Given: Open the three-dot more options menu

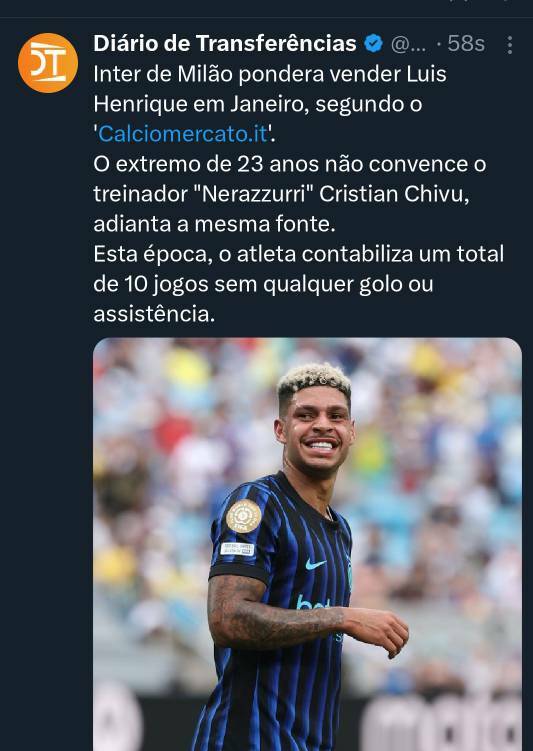Looking at the screenshot, I should [x=510, y=45].
